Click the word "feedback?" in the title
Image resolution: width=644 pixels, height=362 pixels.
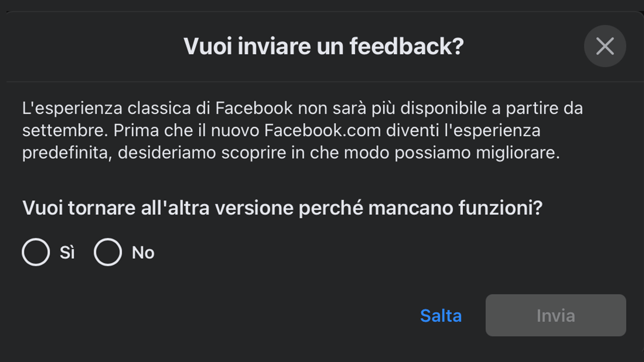(x=406, y=46)
